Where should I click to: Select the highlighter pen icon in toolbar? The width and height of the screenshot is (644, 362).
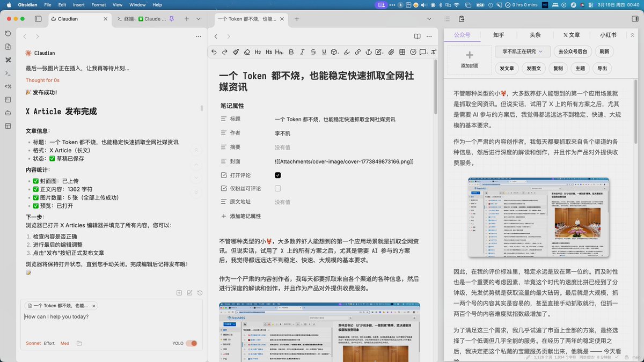pos(346,52)
